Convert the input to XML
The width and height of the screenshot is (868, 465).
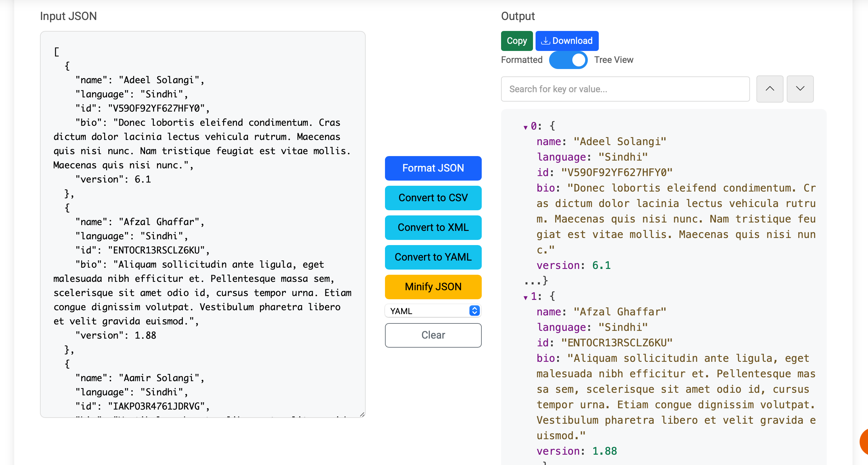[x=433, y=227]
